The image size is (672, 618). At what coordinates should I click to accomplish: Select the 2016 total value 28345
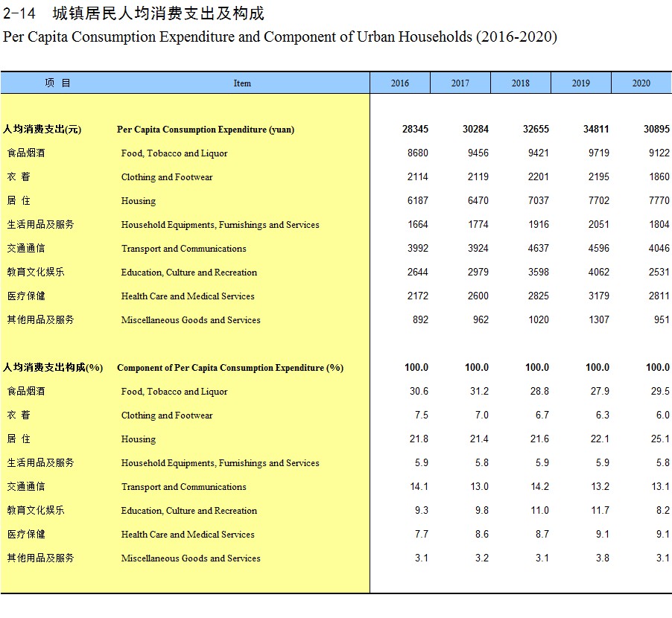415,130
